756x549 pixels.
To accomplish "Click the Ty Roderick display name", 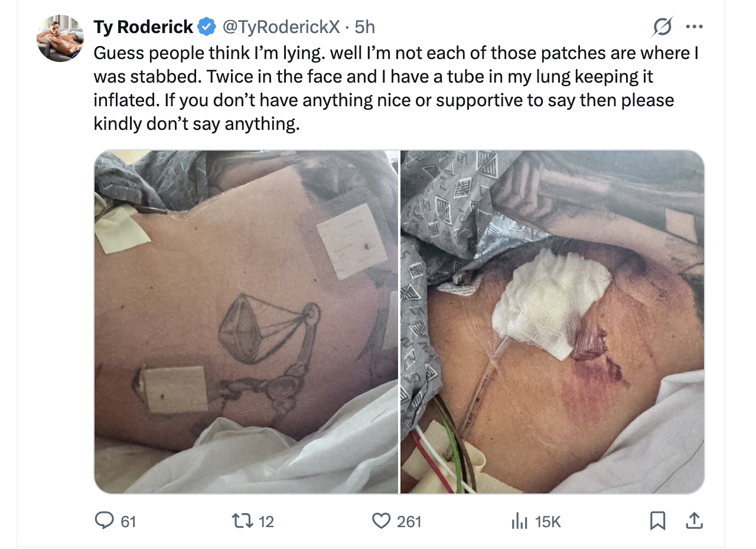I will tap(144, 27).
